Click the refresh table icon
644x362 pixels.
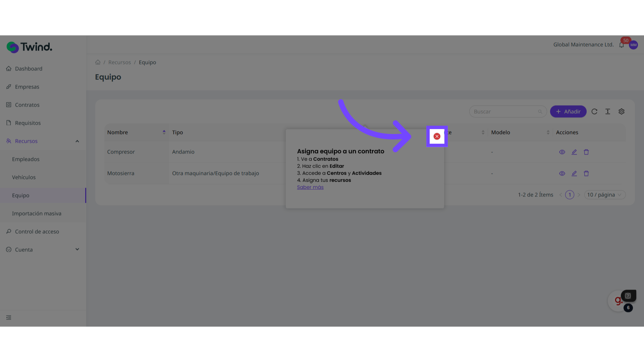(x=594, y=112)
